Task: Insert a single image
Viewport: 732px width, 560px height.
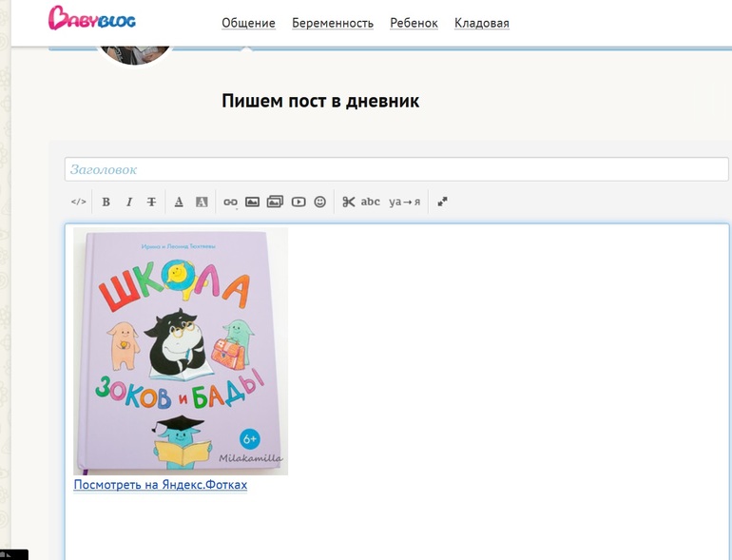Action: tap(253, 202)
